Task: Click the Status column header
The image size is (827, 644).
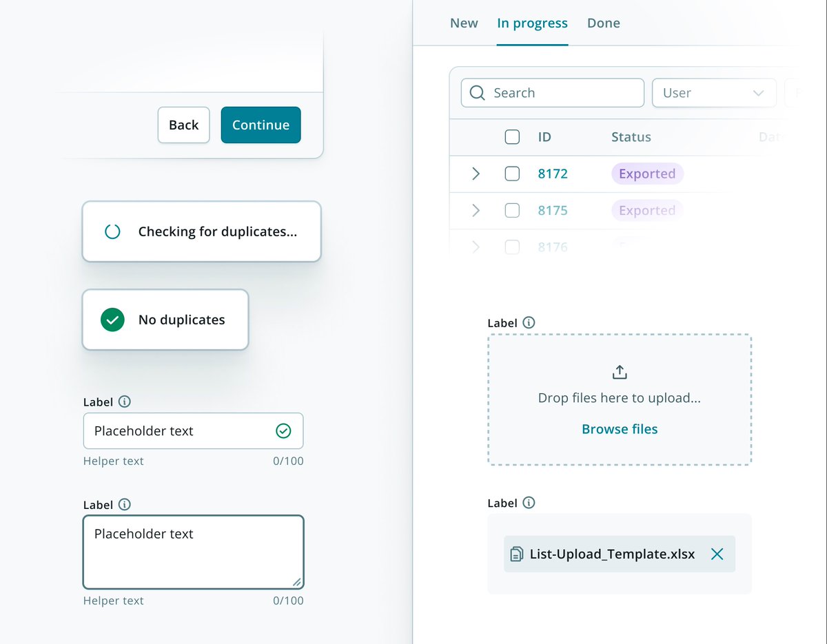Action: click(631, 137)
